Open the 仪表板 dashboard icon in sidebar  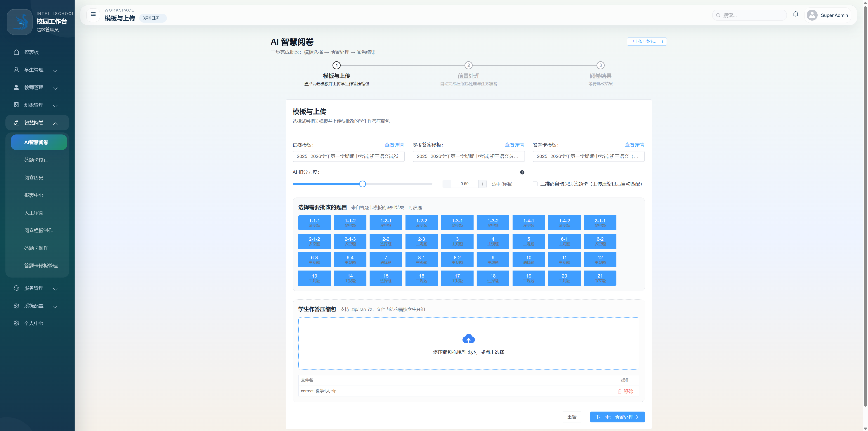point(16,52)
